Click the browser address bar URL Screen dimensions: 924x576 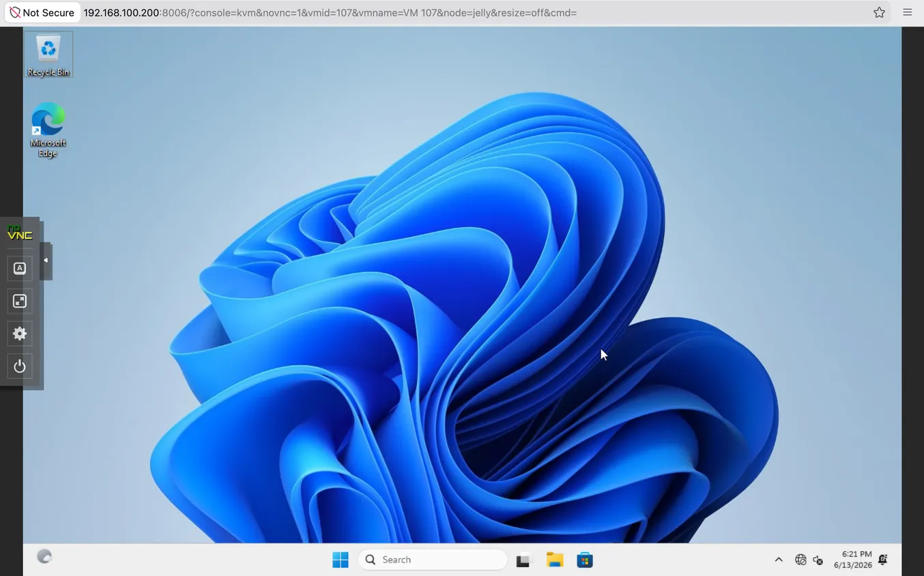330,12
